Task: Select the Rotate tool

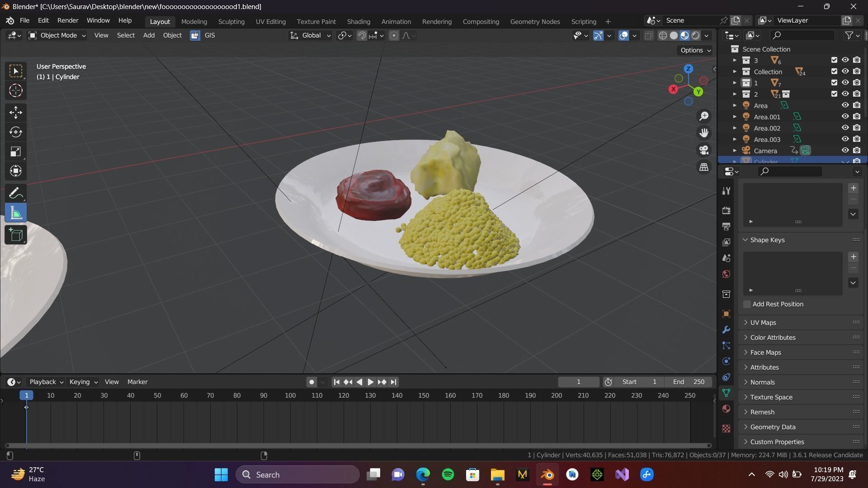Action: pos(16,132)
